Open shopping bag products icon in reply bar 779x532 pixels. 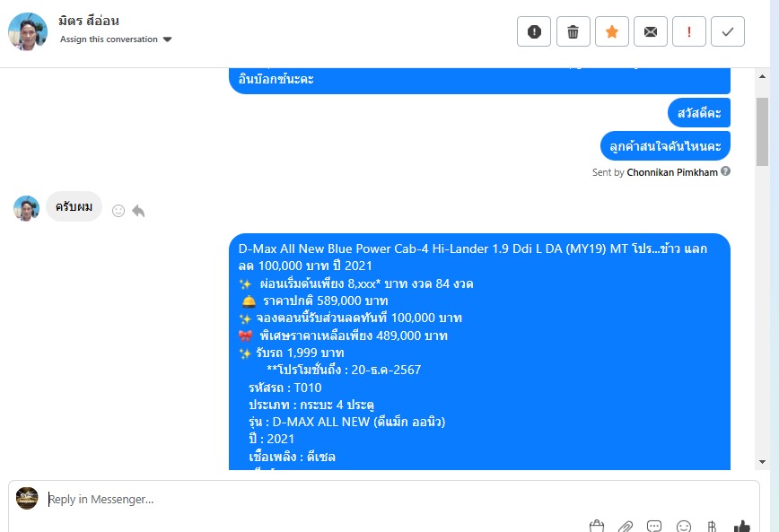[x=597, y=526]
